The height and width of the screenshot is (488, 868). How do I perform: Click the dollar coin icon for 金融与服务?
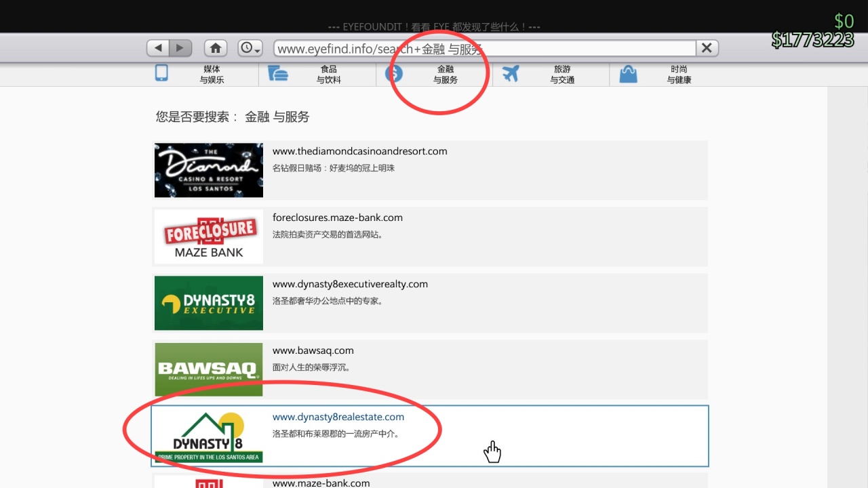394,73
